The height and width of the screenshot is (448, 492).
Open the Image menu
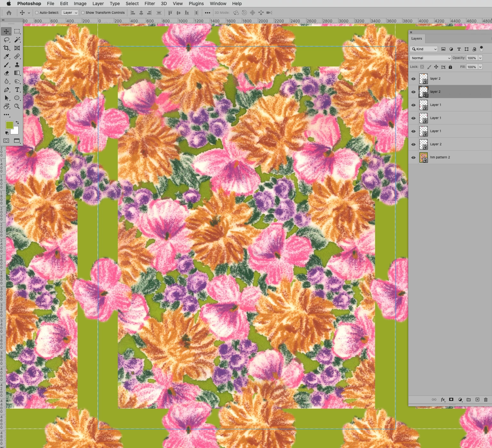[x=80, y=4]
